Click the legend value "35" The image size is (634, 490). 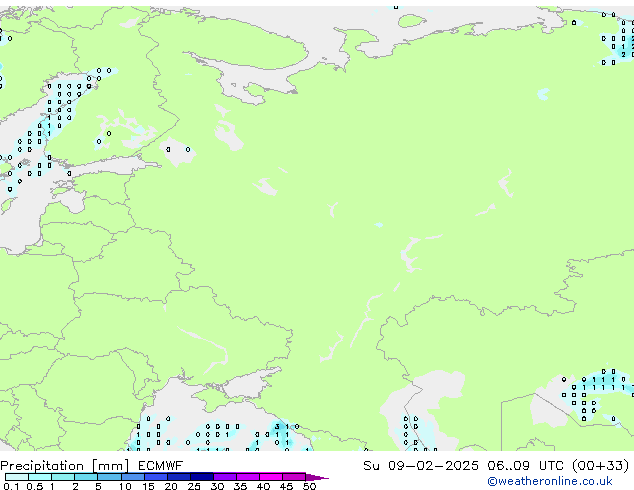(240, 486)
